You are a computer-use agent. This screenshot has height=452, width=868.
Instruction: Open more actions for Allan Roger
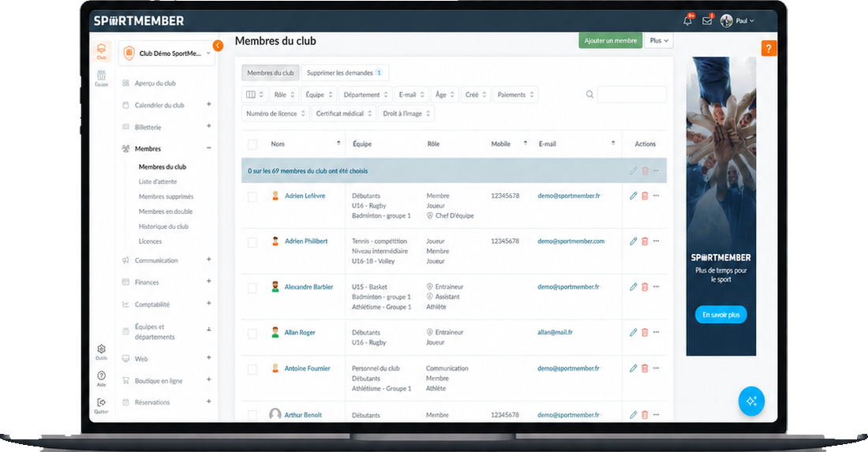tap(657, 332)
